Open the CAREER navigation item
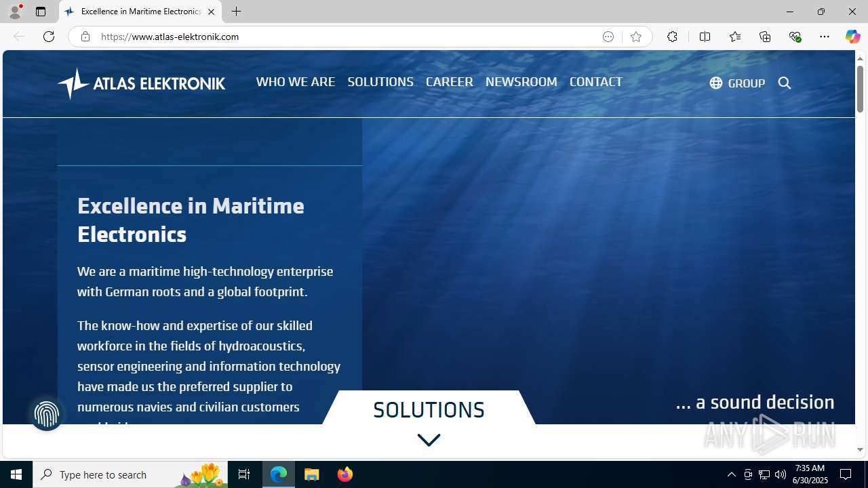868x488 pixels. (x=450, y=81)
